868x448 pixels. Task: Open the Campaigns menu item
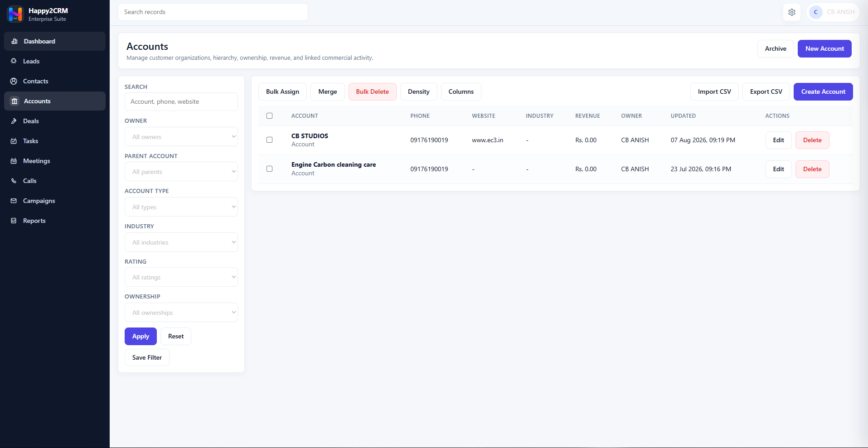[x=55, y=201]
